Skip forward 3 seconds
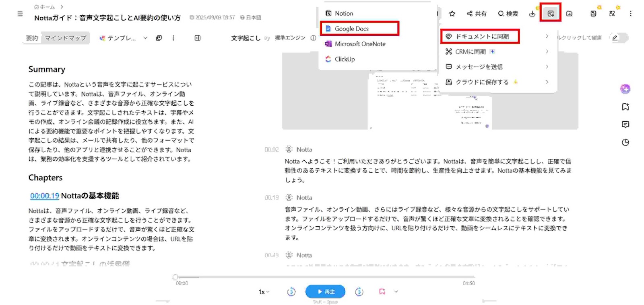This screenshot has width=644, height=305. click(x=359, y=292)
